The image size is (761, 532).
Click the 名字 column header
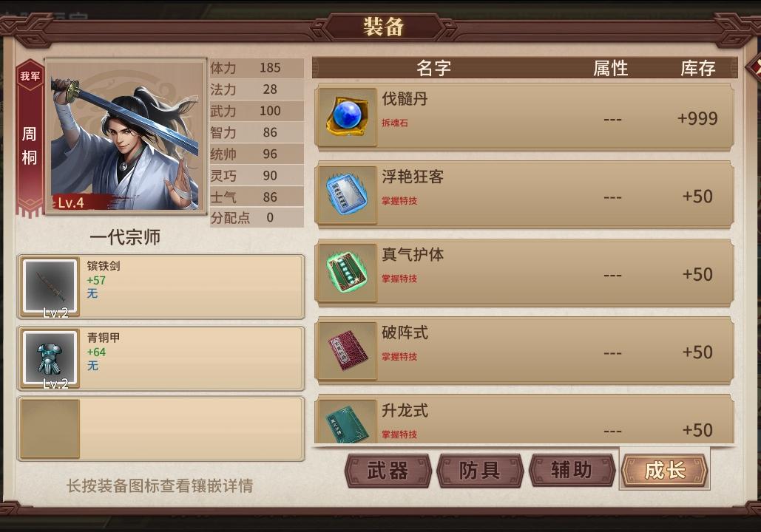click(x=433, y=68)
